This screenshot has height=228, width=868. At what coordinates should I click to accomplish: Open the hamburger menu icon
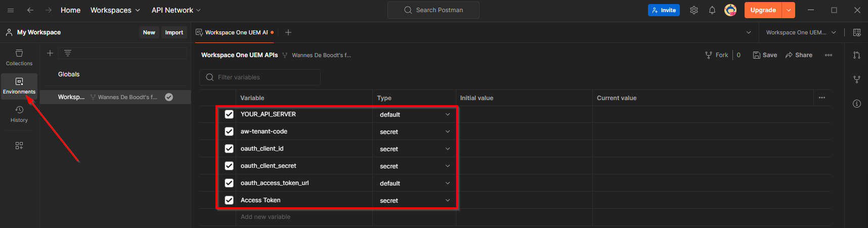pyautogui.click(x=11, y=10)
